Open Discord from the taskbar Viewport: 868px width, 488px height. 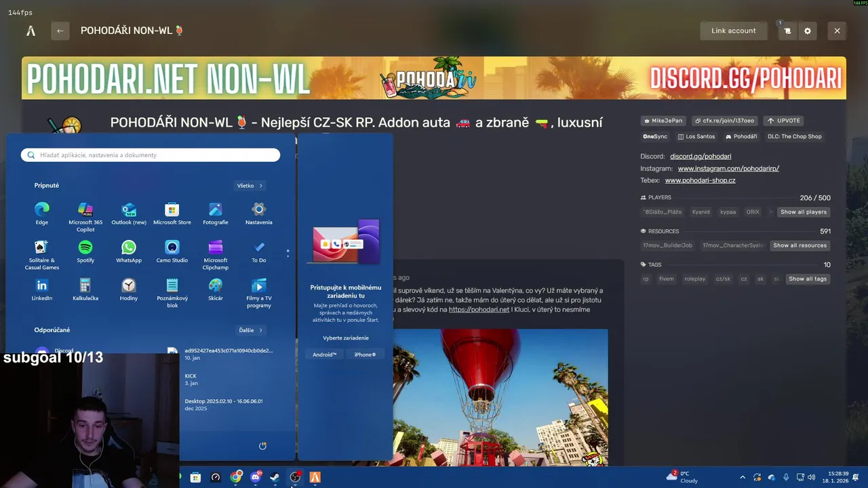[x=256, y=477]
